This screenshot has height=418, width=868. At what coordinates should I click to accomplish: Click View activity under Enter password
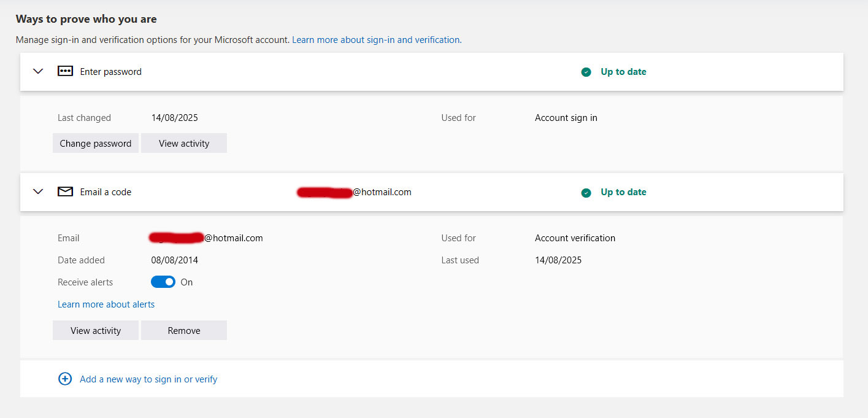[184, 143]
